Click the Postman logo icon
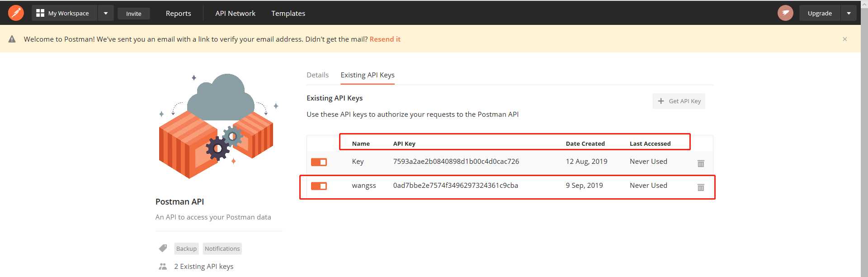Screen dimensions: 868x277 16,13
